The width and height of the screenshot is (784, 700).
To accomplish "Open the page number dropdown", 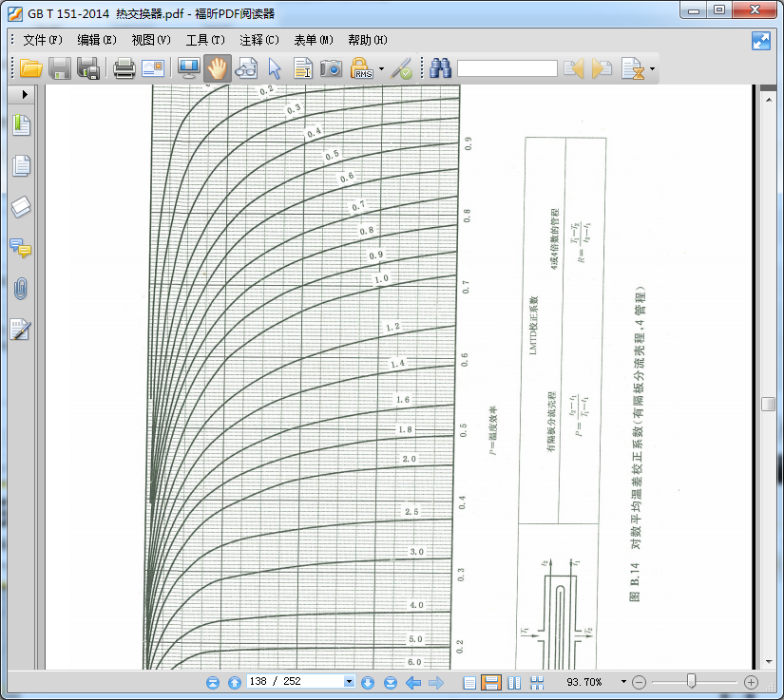I will (349, 682).
